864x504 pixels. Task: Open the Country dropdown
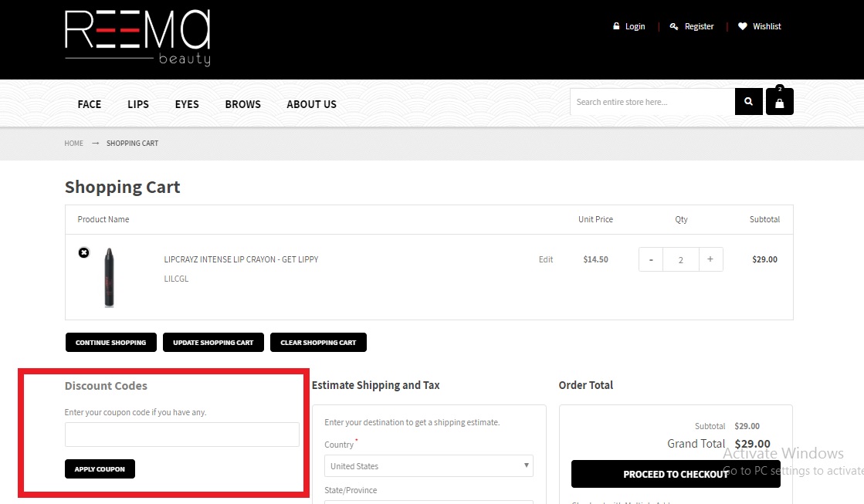[x=429, y=466]
